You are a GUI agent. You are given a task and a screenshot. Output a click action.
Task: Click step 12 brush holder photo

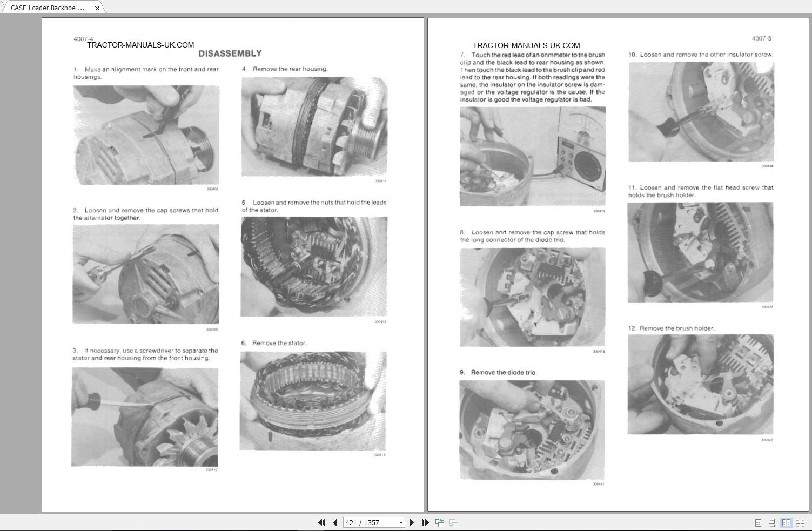pos(701,384)
